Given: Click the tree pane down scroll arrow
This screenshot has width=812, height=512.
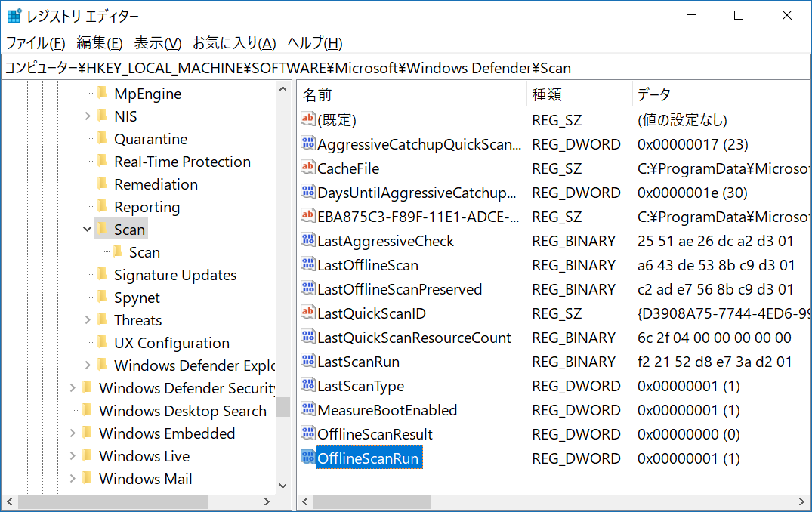Looking at the screenshot, I should 283,486.
